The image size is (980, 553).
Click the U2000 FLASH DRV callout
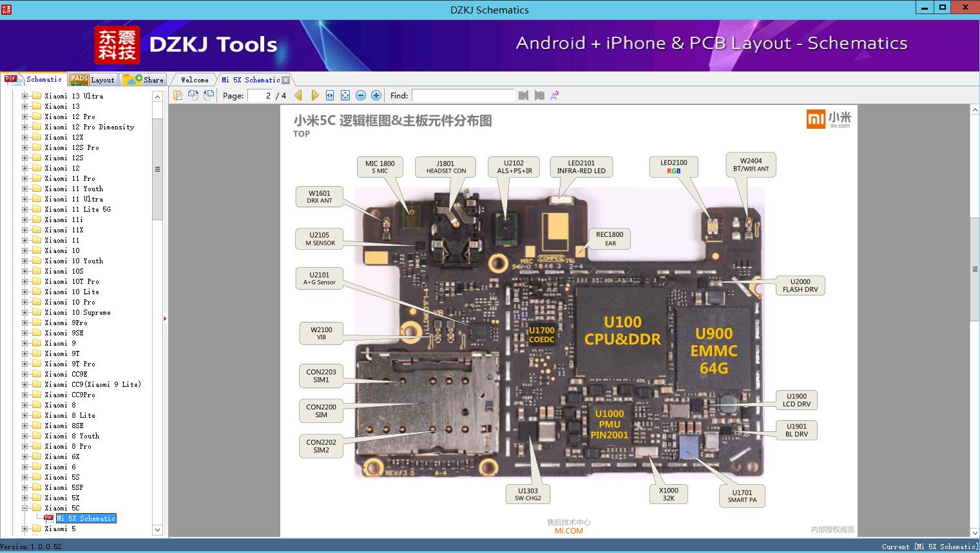(800, 285)
